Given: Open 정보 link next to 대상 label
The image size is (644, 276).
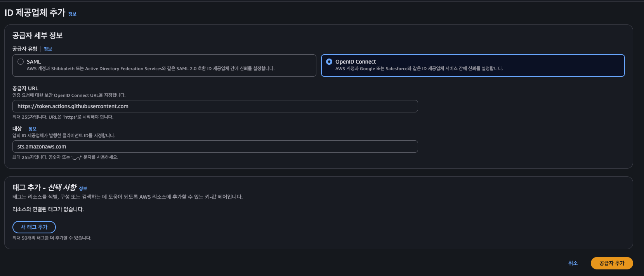Looking at the screenshot, I should (32, 129).
